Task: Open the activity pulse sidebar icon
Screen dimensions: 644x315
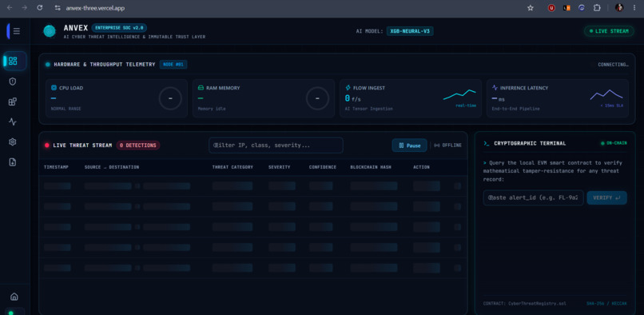Action: (13, 122)
